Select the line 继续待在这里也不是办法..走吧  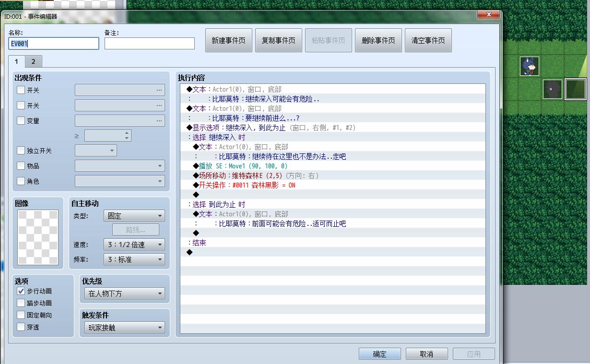coord(333,156)
